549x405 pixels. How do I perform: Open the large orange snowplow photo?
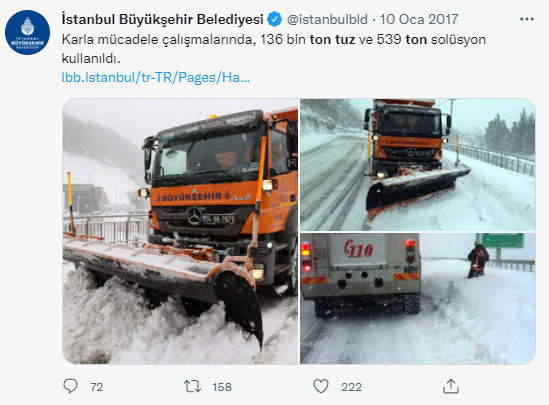(x=180, y=231)
